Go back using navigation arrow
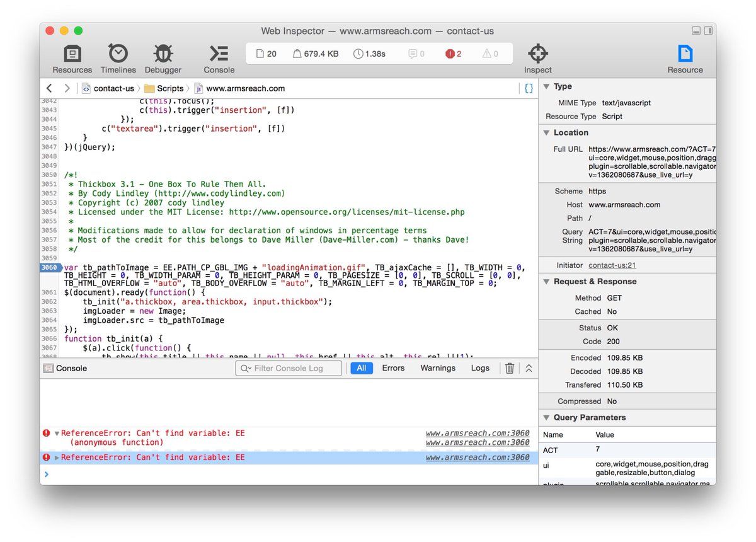This screenshot has width=756, height=542. 49,88
